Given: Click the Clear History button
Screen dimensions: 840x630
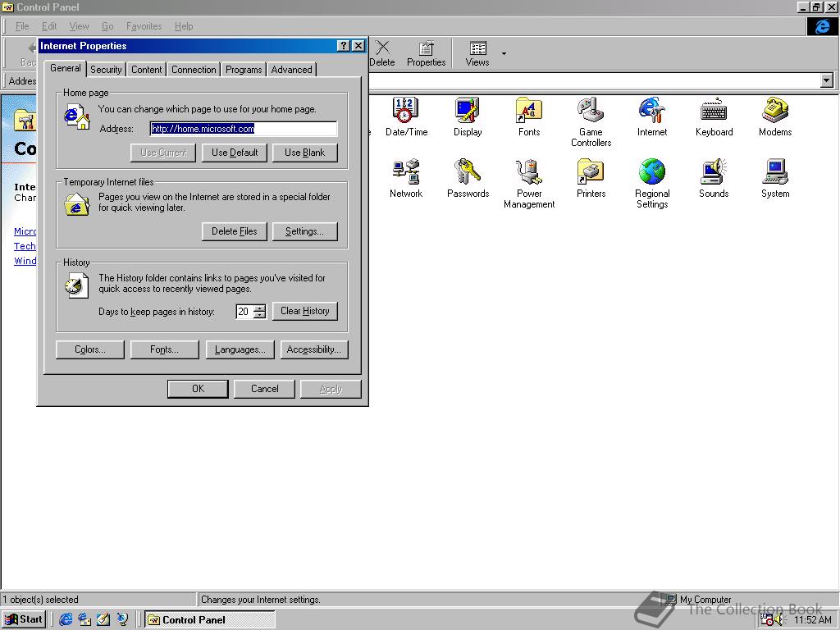Looking at the screenshot, I should pos(304,311).
